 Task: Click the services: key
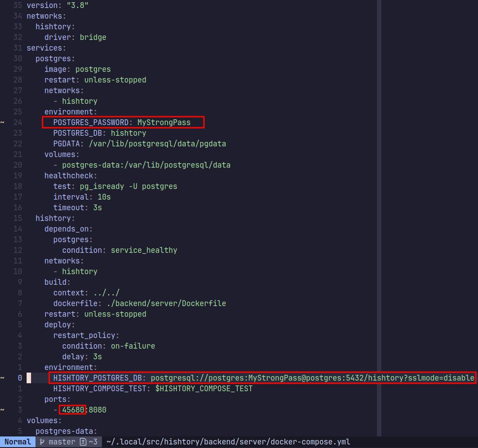[x=46, y=48]
